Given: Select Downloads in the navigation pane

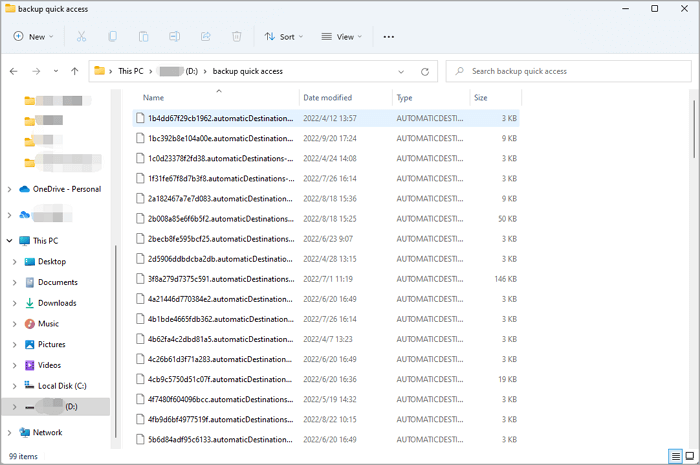Looking at the screenshot, I should [x=57, y=303].
